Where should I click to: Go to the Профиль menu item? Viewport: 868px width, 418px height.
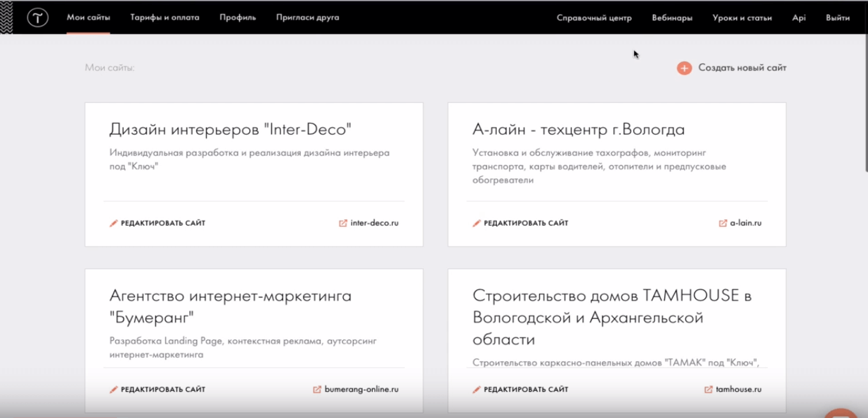pos(238,17)
